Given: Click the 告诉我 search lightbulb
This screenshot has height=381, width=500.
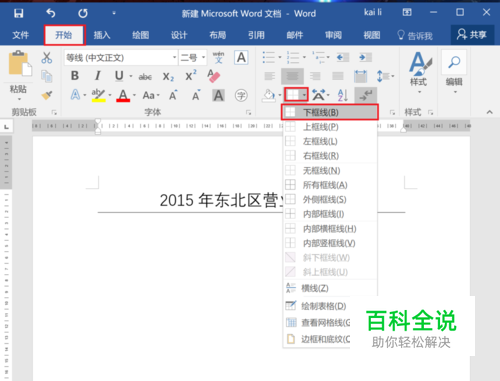Looking at the screenshot, I should click(415, 35).
